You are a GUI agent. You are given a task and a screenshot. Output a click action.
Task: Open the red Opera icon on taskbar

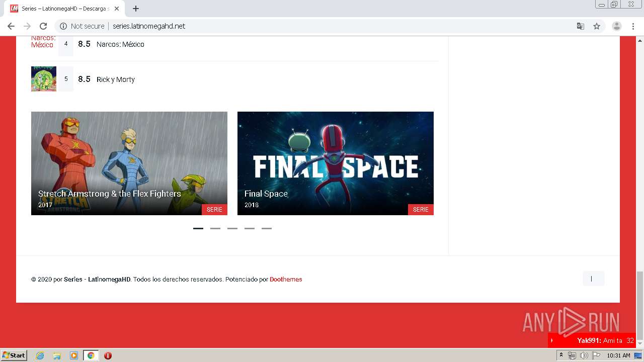point(108,355)
